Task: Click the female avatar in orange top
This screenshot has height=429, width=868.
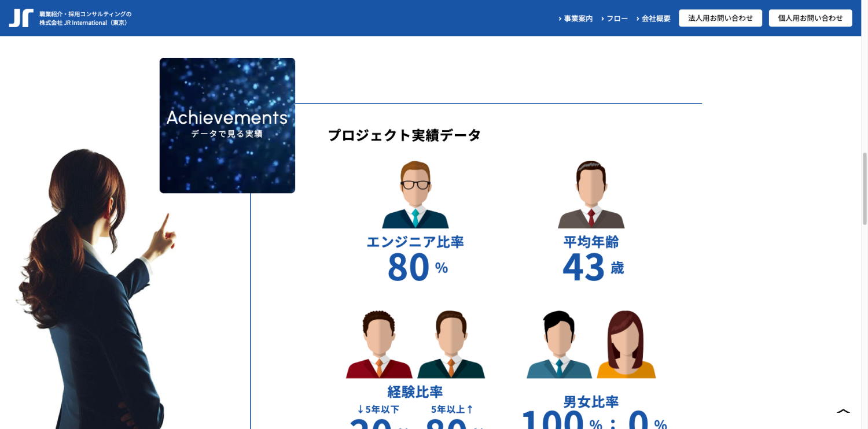Action: pyautogui.click(x=626, y=345)
